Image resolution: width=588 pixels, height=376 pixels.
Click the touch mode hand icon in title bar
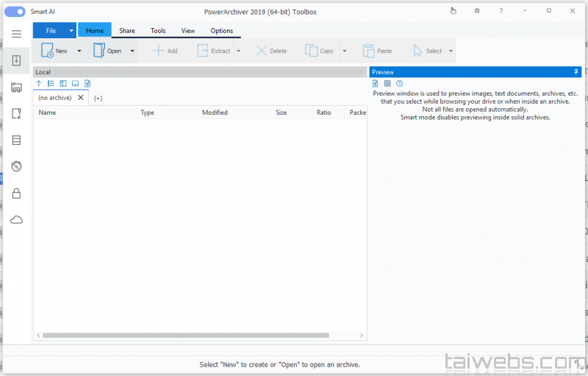453,11
